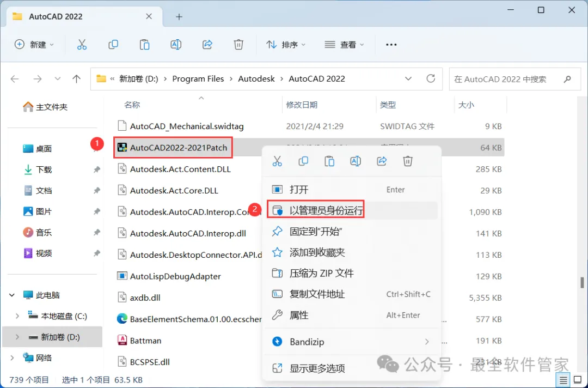Choose 属性 in the context menu
The height and width of the screenshot is (388, 588).
(351, 315)
